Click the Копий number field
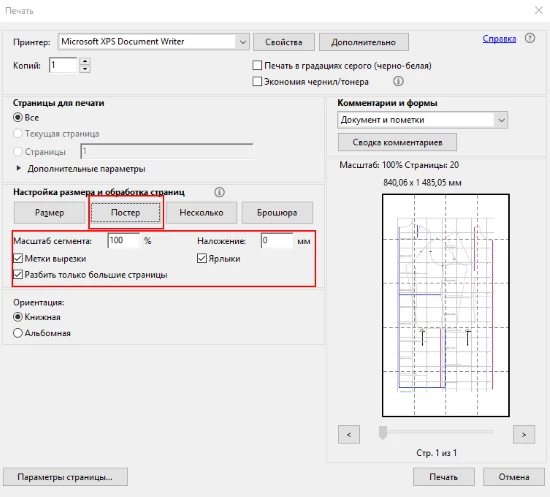550x497 pixels. [63, 65]
